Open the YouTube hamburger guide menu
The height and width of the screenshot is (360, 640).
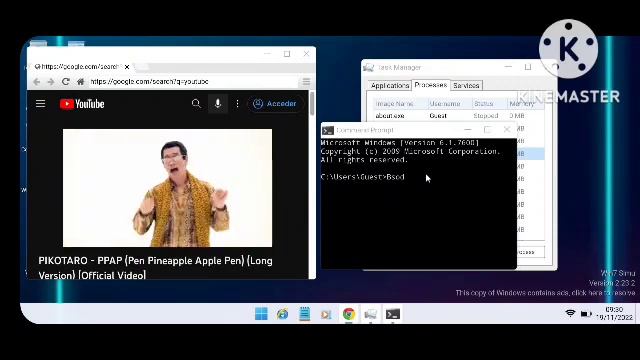click(x=40, y=104)
